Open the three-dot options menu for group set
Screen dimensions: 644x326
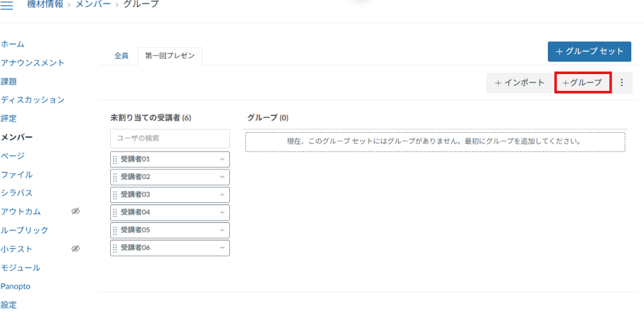click(621, 83)
